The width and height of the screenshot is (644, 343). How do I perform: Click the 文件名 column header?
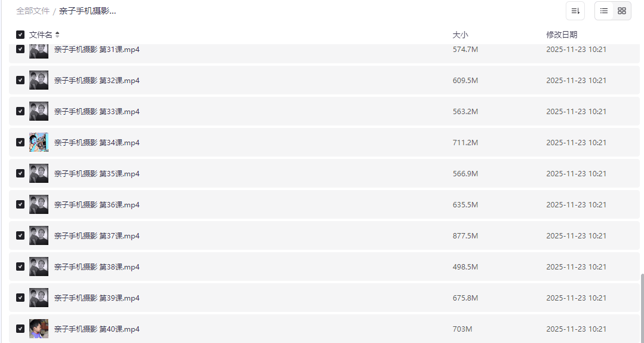pos(41,35)
